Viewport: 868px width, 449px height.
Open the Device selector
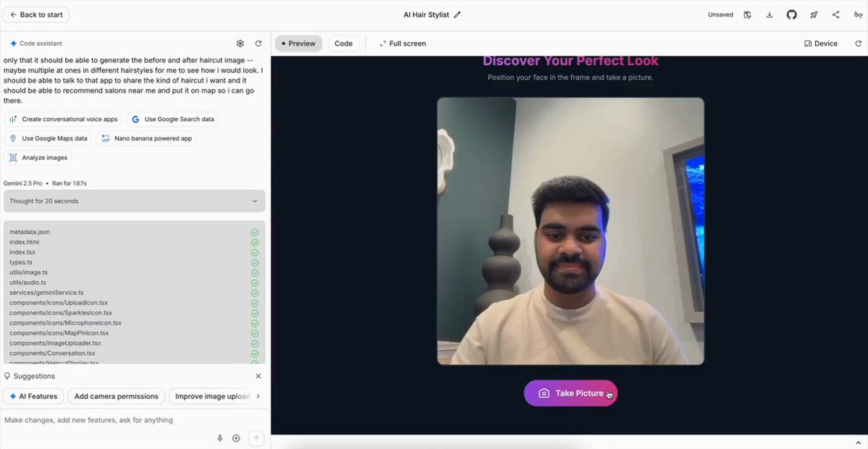pyautogui.click(x=820, y=43)
